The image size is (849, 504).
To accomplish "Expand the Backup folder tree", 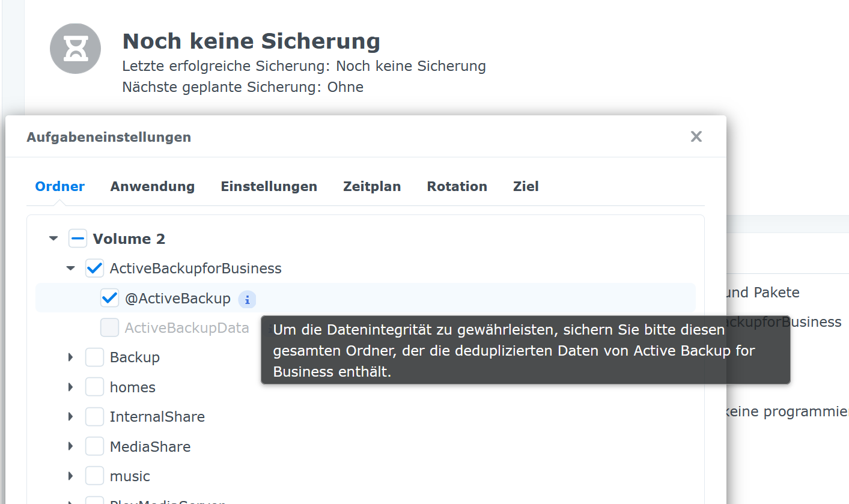I will [x=70, y=356].
